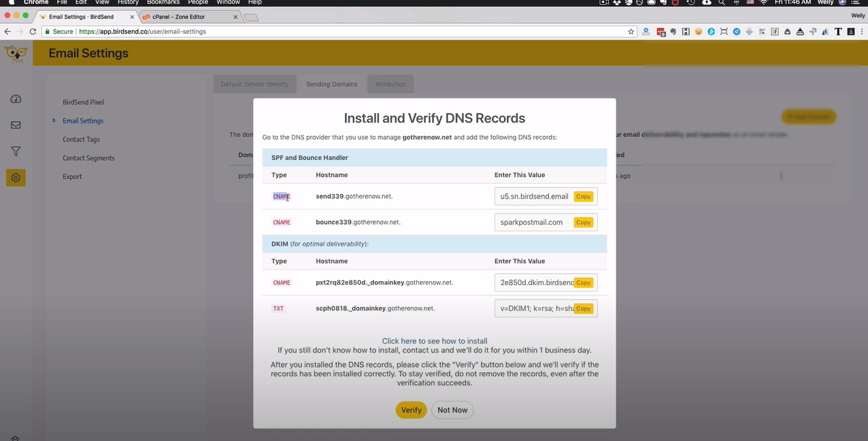Open the Wi-Fi status menu

coord(764,3)
